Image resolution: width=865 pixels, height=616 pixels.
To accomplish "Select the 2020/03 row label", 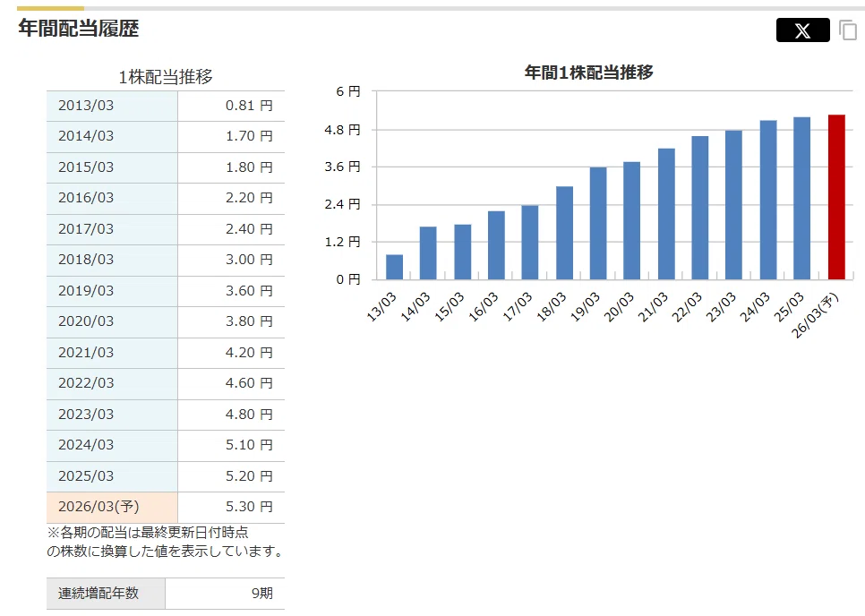I will (86, 321).
